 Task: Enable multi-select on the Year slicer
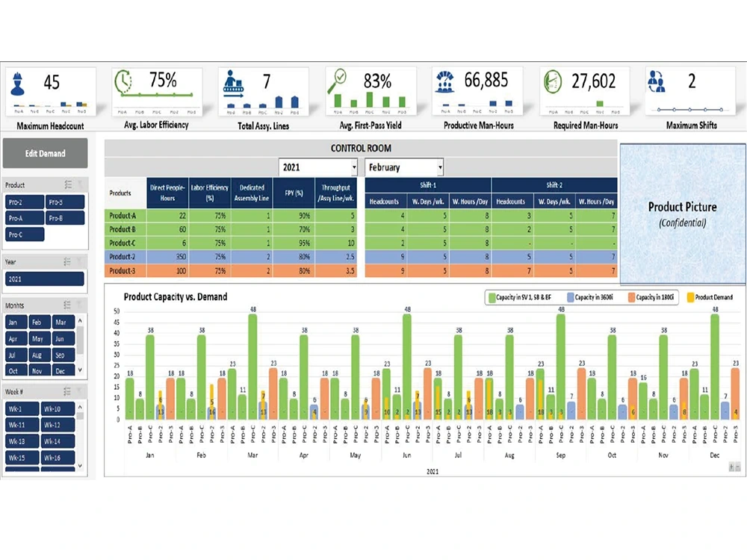[x=67, y=261]
